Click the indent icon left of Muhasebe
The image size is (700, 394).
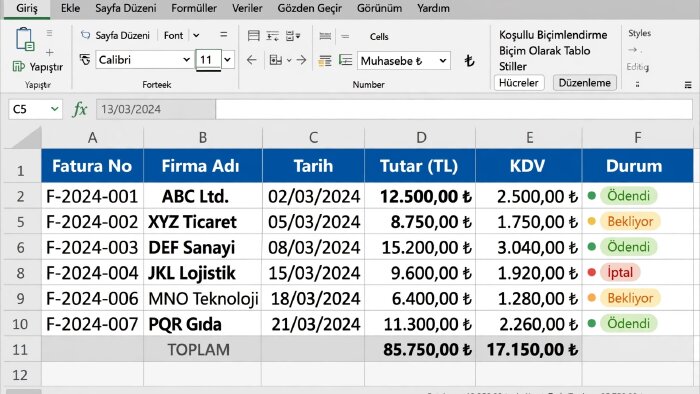[346, 60]
